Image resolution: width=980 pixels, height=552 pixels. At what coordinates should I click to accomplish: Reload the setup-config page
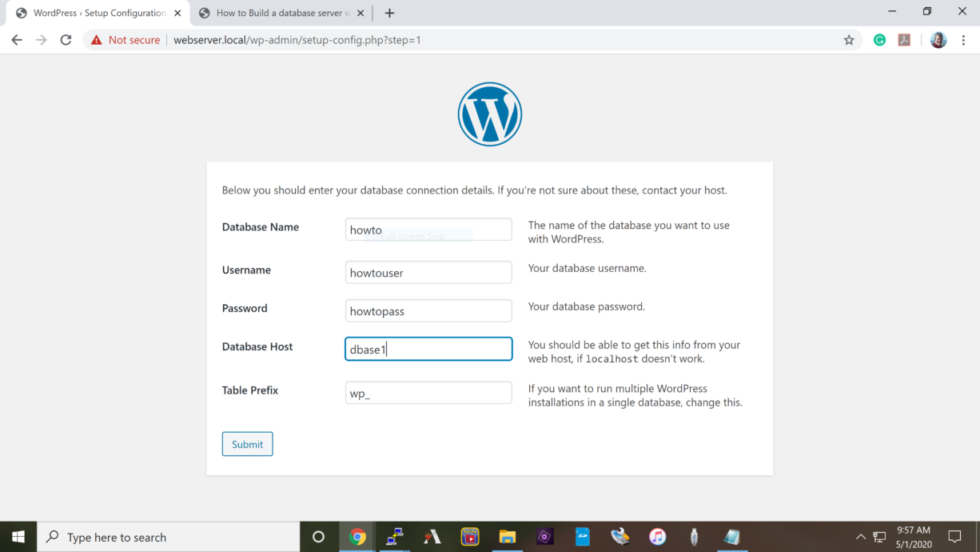[x=66, y=39]
